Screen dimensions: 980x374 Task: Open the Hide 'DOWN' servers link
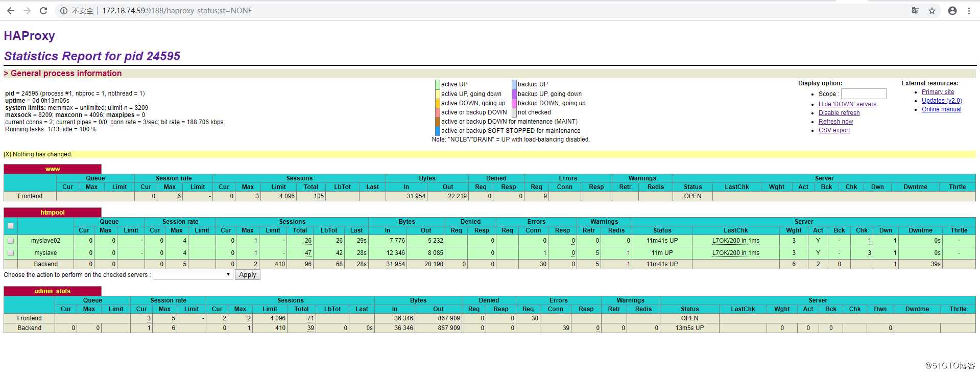pos(847,104)
